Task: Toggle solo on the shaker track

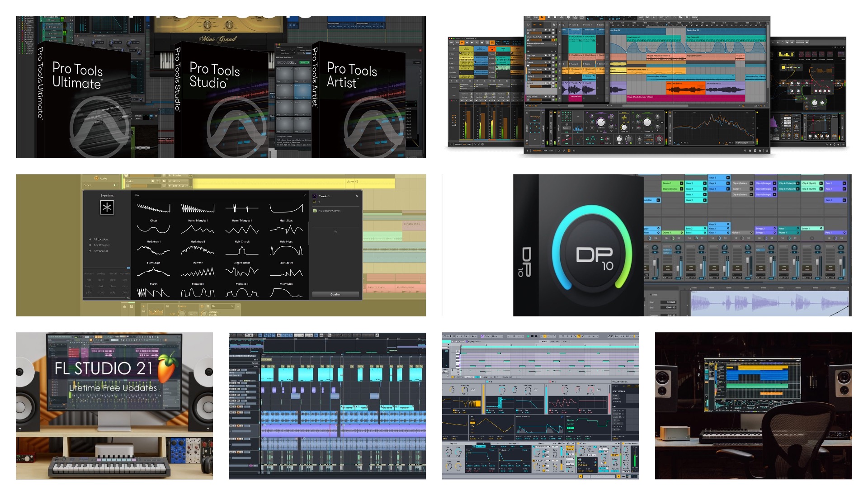Action: tap(158, 181)
